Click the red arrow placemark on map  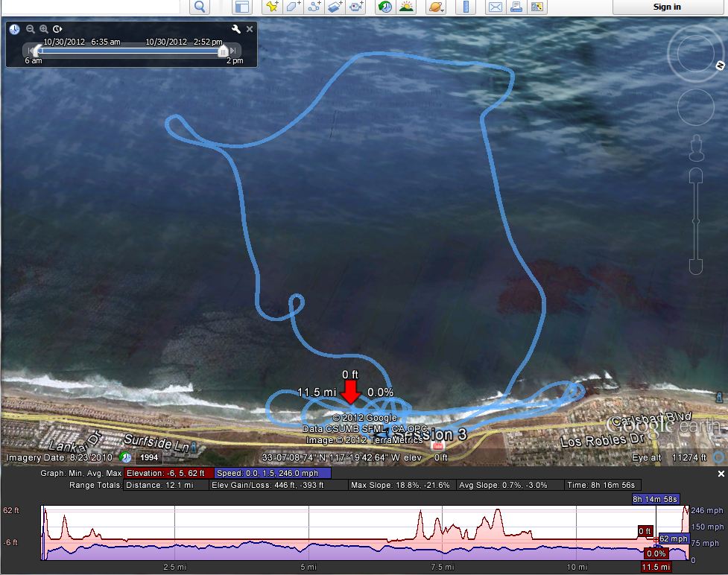pyautogui.click(x=350, y=392)
